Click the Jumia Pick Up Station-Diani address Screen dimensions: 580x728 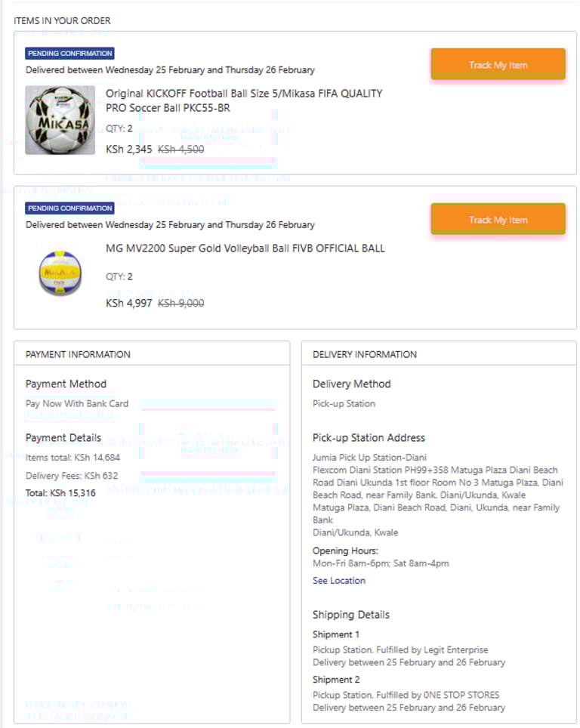coord(369,458)
